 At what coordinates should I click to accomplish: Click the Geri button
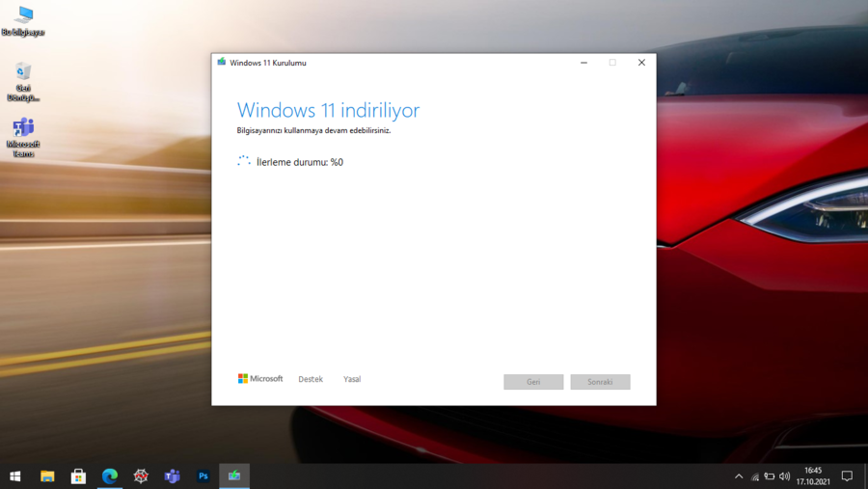point(533,382)
